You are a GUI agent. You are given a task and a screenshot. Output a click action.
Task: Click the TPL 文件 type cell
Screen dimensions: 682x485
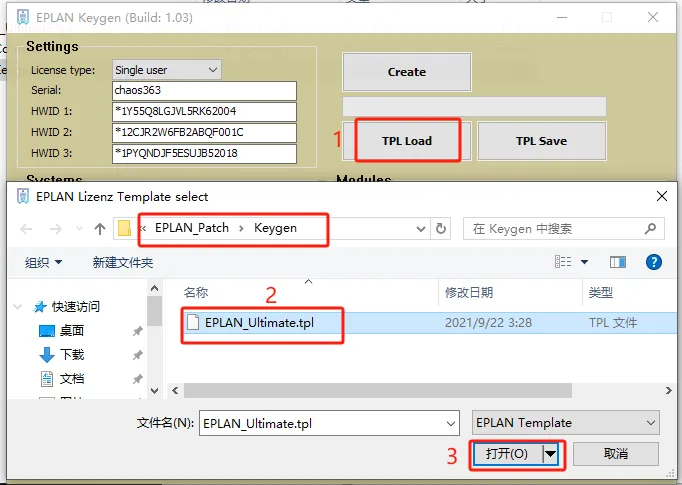pos(613,323)
